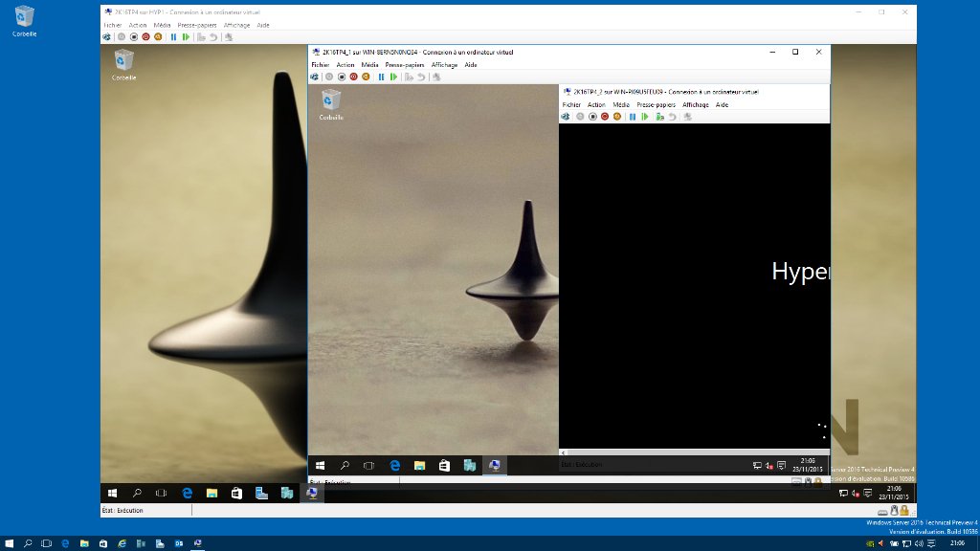Open Edge in HYP1 VM taskbar
Image resolution: width=980 pixels, height=551 pixels.
187,493
